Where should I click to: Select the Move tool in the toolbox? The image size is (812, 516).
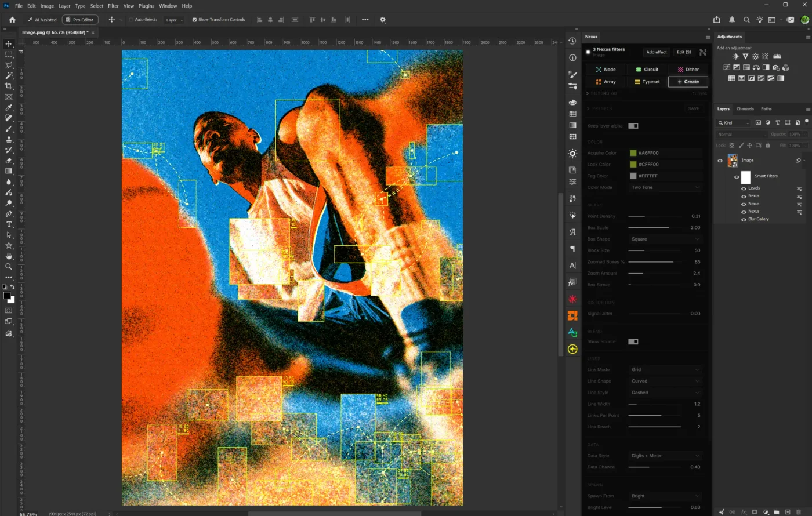(9, 44)
